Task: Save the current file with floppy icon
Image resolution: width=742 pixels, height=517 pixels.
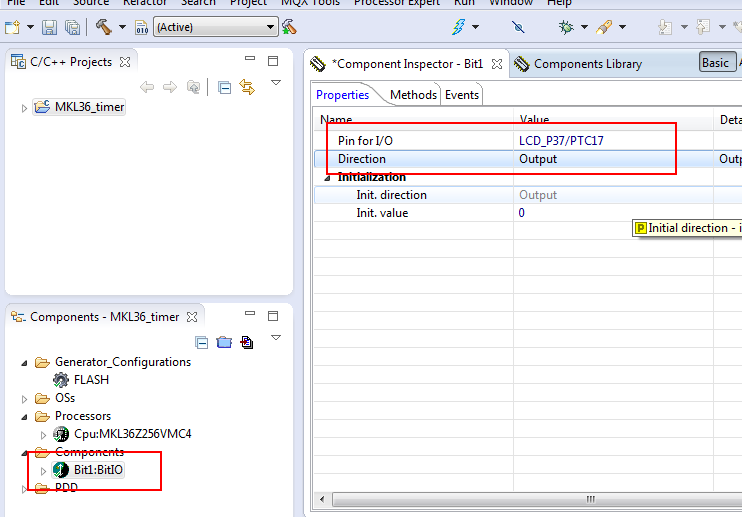Action: tap(49, 27)
